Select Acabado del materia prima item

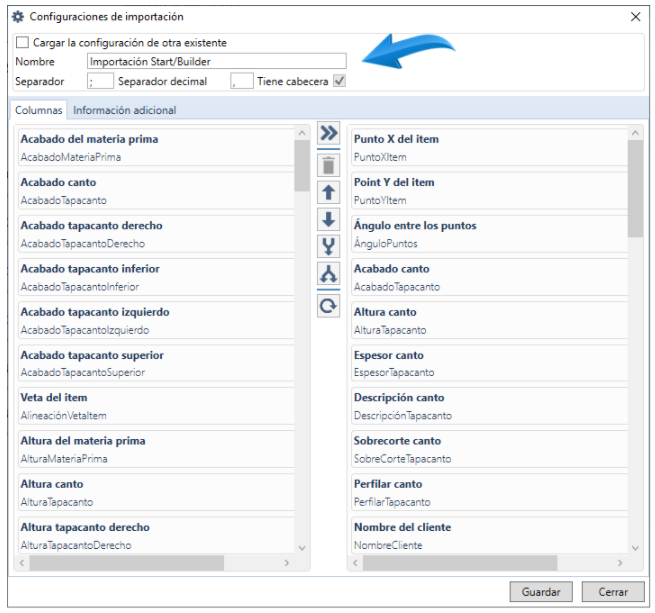pyautogui.click(x=156, y=148)
